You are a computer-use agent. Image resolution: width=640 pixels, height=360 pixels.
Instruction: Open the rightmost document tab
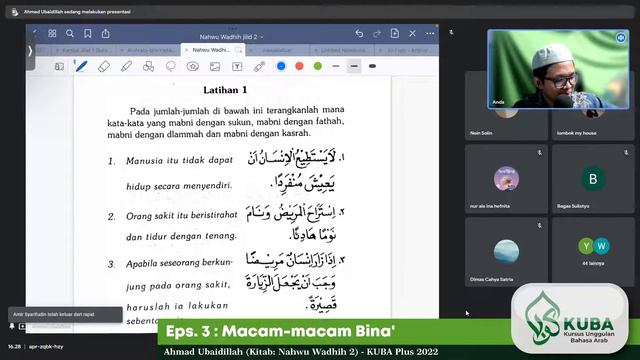(407, 50)
